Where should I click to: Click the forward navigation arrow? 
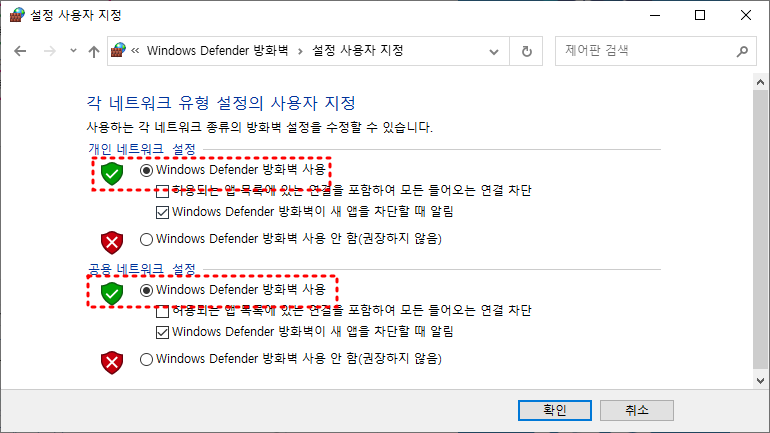(50, 51)
